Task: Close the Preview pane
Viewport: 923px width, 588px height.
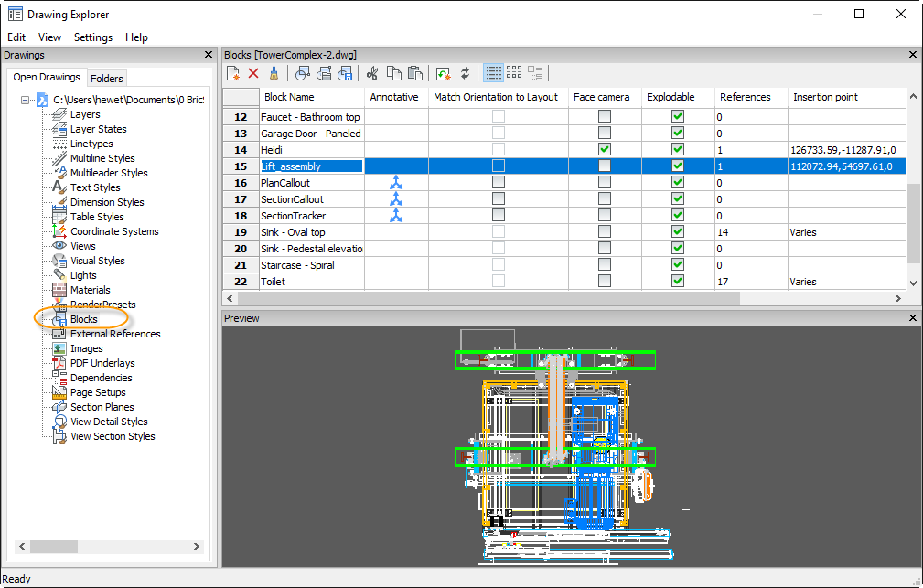Action: click(912, 317)
